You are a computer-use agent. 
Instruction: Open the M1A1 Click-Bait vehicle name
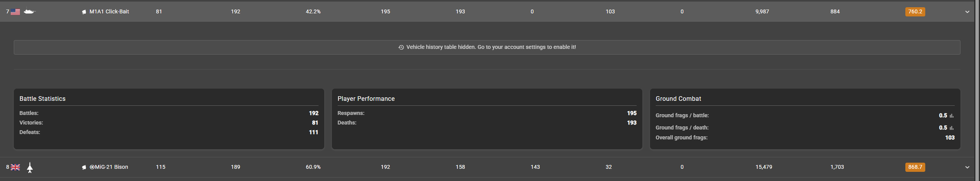click(x=109, y=12)
